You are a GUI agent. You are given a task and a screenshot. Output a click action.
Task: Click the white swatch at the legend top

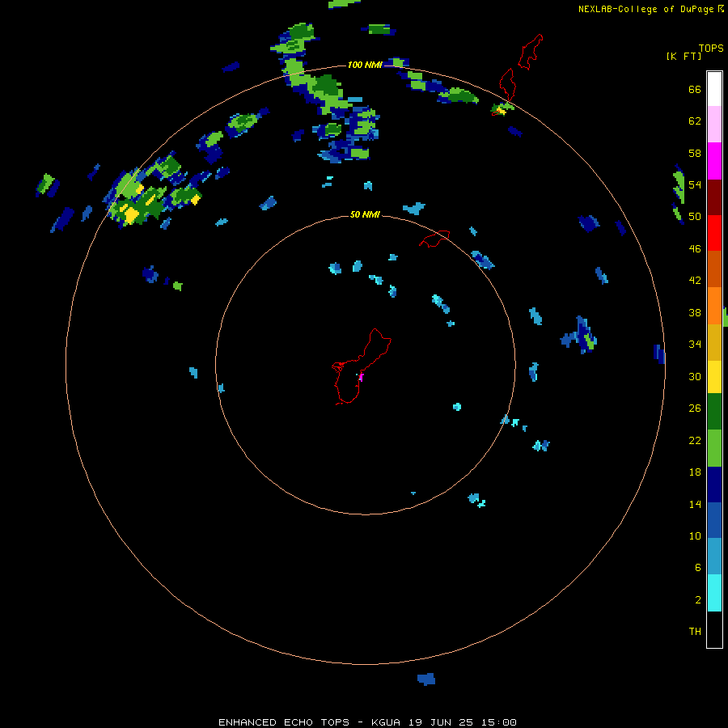tap(714, 89)
